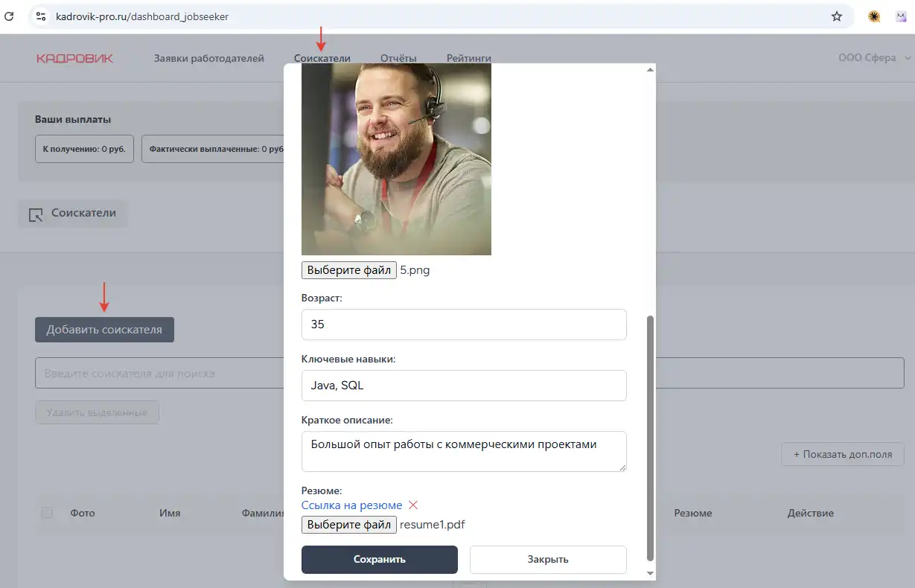Open the Заявки работодателей menu item
Screen dimensions: 915x588
[x=208, y=58]
